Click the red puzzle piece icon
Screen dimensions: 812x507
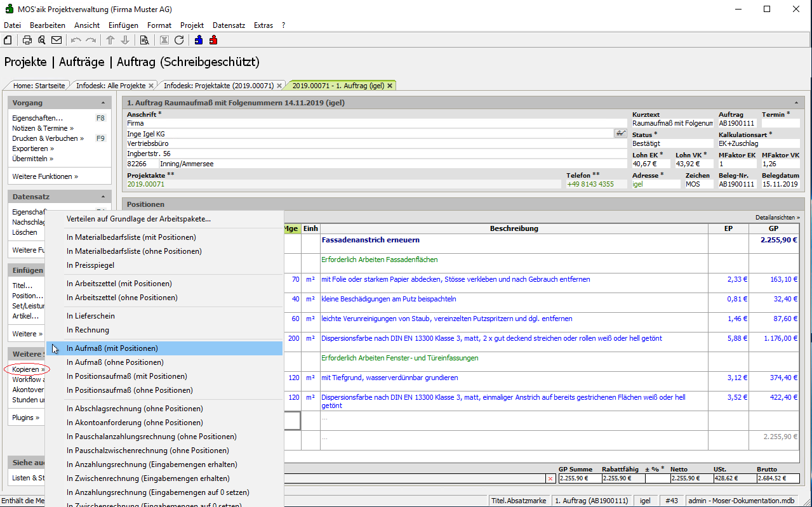point(213,40)
